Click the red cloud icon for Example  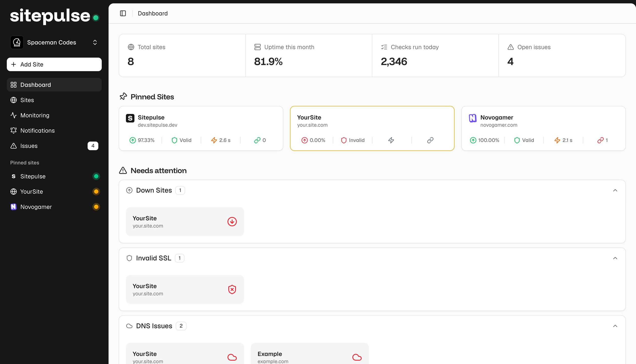tap(357, 357)
